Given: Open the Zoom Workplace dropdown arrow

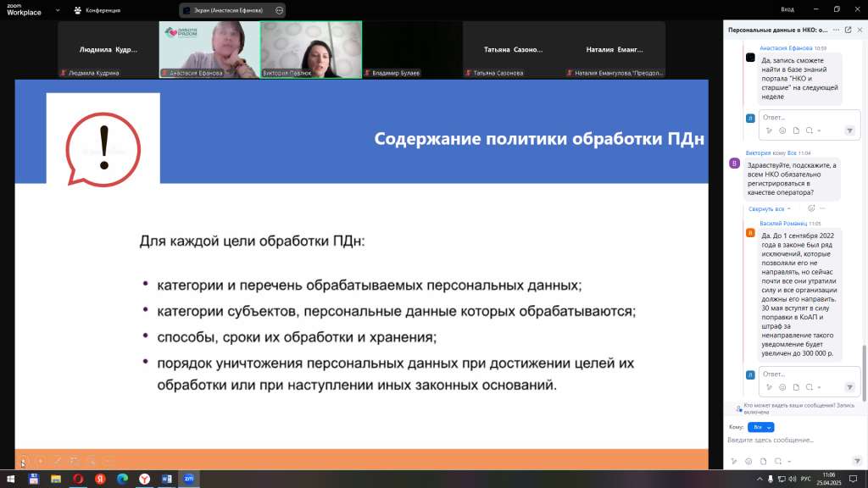Looking at the screenshot, I should pyautogui.click(x=58, y=10).
